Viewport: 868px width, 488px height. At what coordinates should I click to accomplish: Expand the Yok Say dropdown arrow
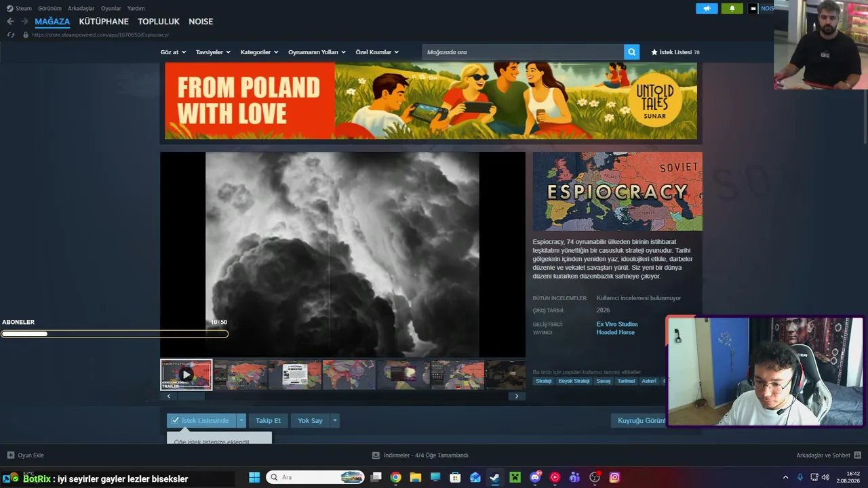point(334,420)
